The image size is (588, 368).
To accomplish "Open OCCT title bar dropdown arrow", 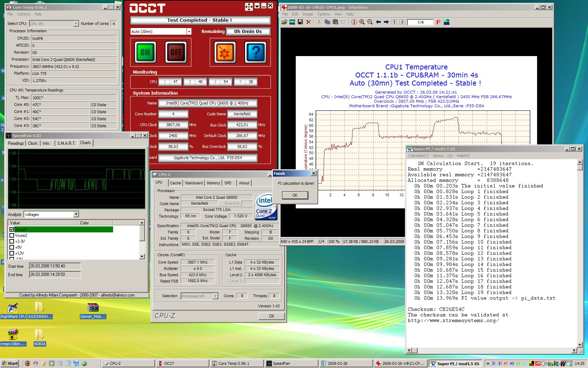I will (x=257, y=6).
